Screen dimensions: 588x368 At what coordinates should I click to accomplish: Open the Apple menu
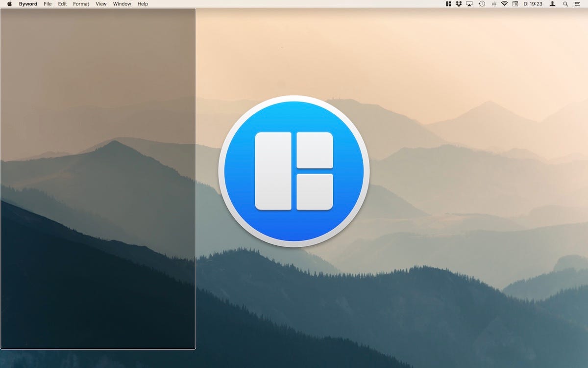[x=9, y=4]
